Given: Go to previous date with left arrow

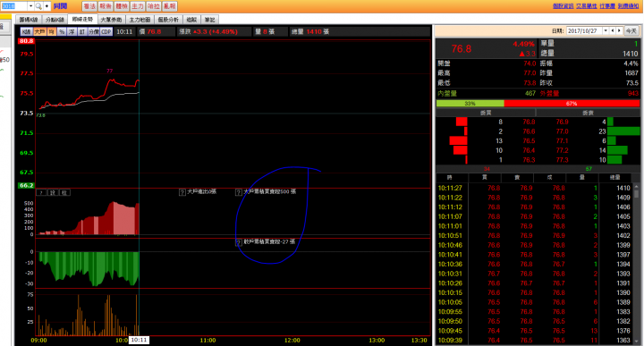Looking at the screenshot, I should click(x=613, y=30).
